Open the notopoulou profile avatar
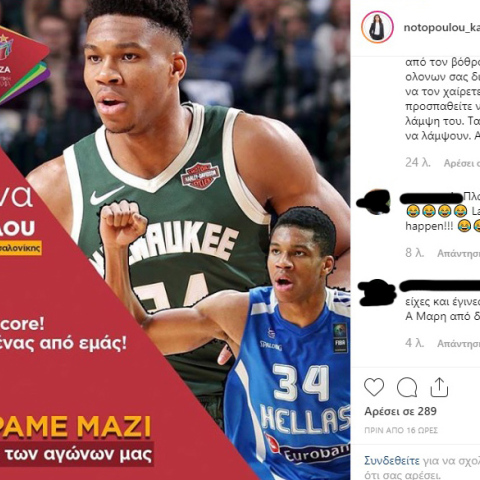Screen dimensions: 480x480 pos(377,27)
